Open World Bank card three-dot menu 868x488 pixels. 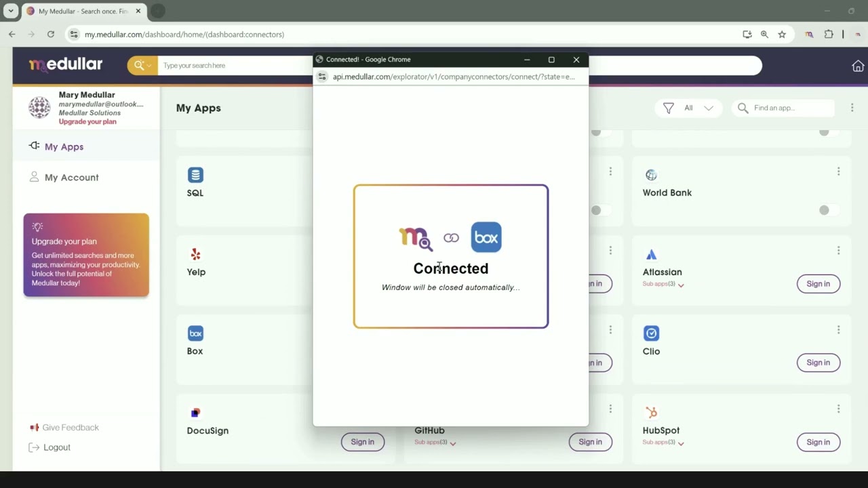(838, 171)
